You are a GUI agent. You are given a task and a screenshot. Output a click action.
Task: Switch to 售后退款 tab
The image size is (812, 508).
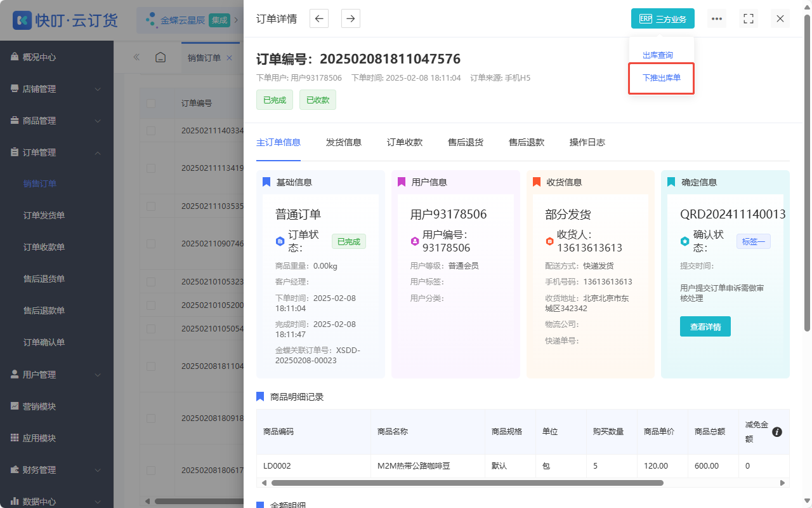527,142
